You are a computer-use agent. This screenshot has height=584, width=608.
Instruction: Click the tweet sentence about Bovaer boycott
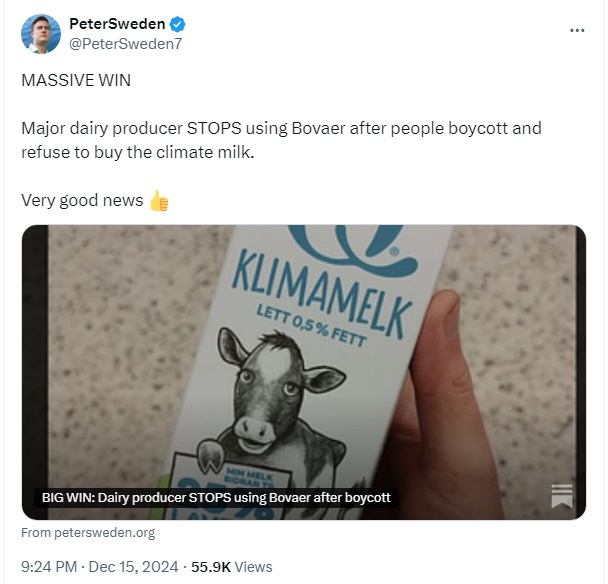(281, 140)
